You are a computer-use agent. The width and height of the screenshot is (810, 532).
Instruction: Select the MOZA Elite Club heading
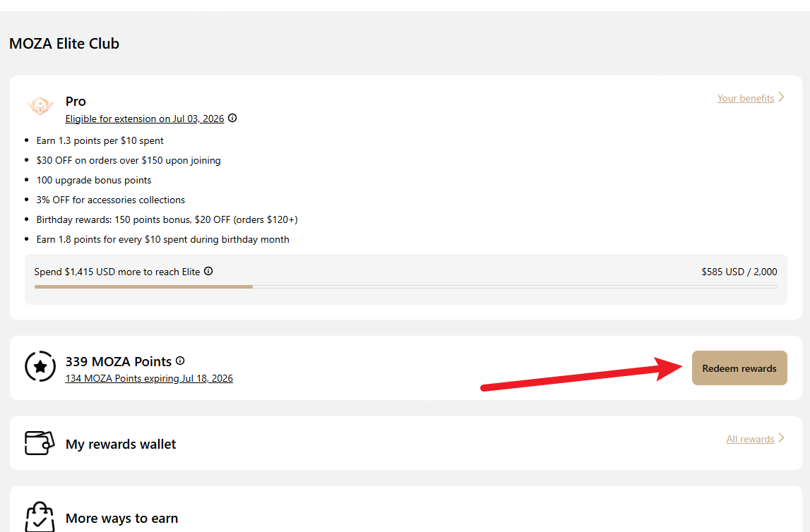tap(64, 43)
